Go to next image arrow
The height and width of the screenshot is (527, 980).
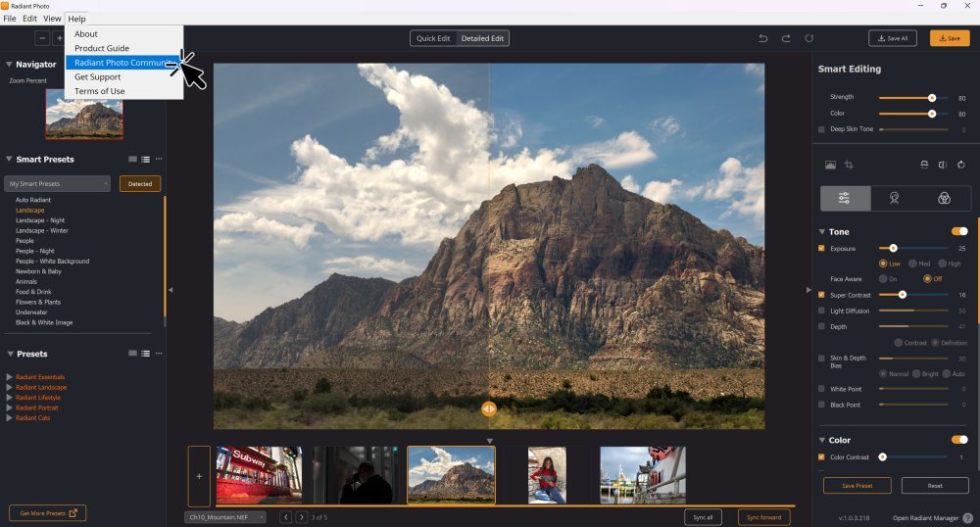click(301, 517)
